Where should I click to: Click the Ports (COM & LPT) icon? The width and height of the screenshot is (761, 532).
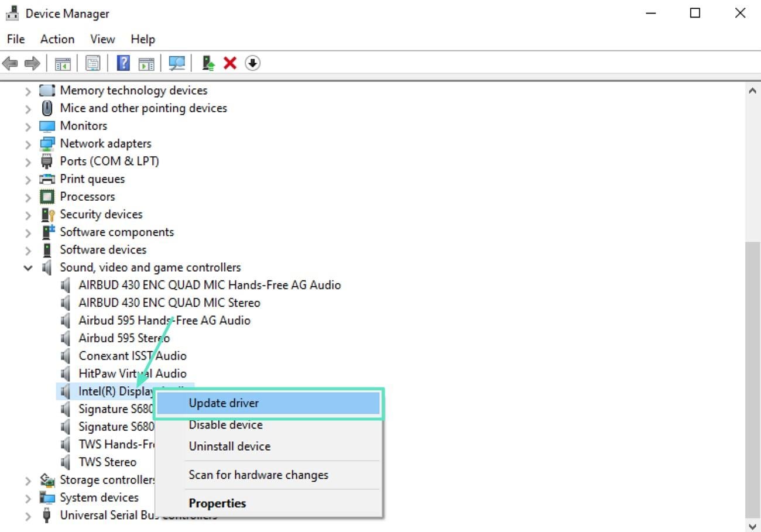click(x=47, y=161)
